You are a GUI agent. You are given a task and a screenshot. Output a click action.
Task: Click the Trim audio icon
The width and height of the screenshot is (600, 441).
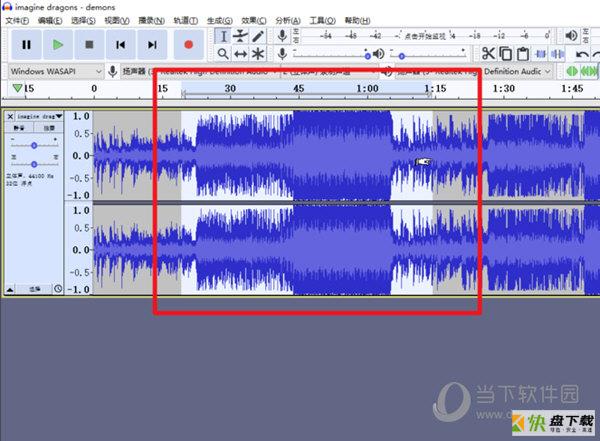point(541,54)
